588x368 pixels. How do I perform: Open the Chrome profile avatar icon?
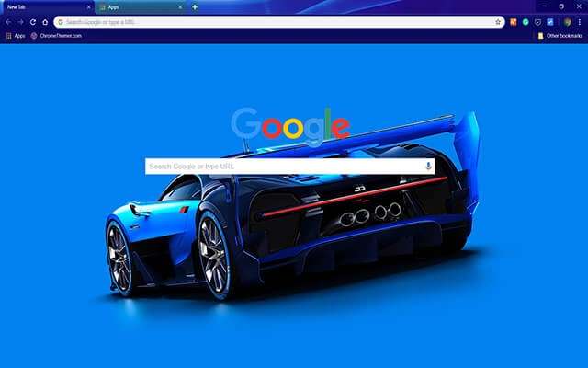click(568, 22)
